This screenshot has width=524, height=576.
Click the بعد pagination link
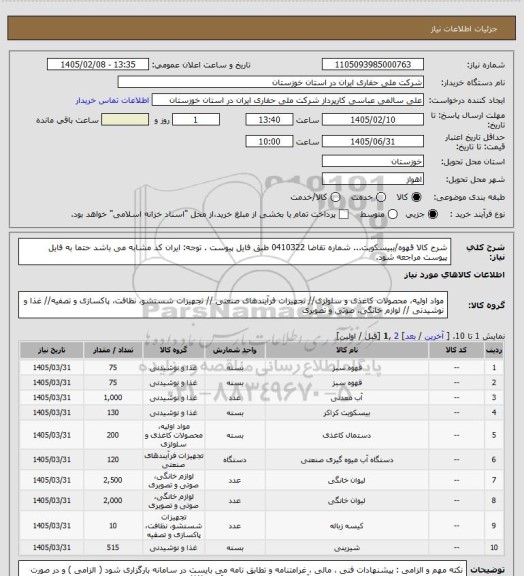[x=410, y=336]
